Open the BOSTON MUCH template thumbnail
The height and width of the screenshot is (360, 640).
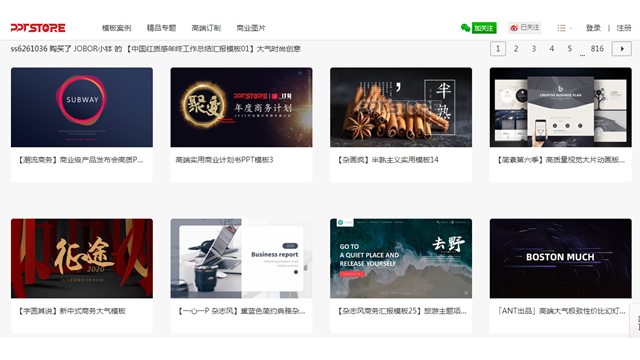[x=560, y=258]
